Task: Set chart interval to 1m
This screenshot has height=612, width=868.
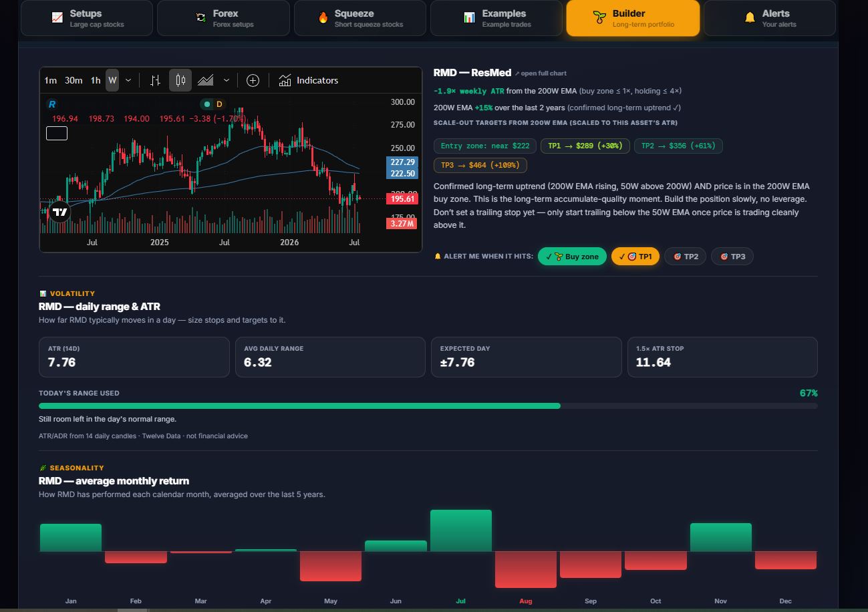Action: pyautogui.click(x=51, y=80)
